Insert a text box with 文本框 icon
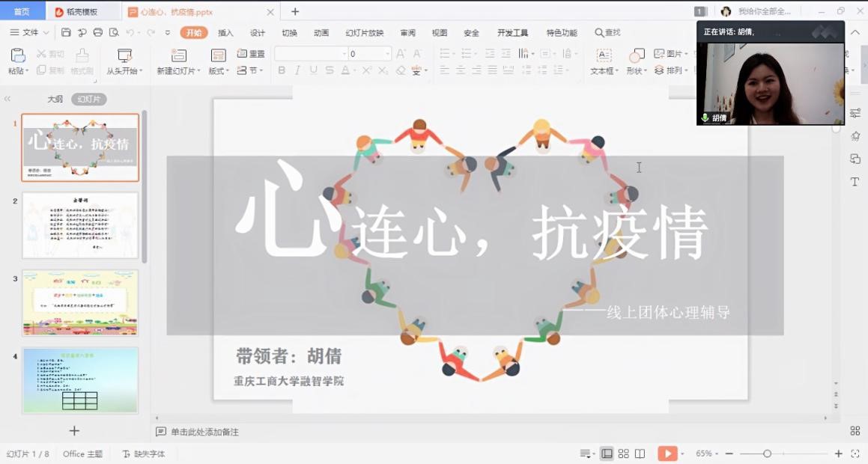Screen dimensions: 868x464 604,56
